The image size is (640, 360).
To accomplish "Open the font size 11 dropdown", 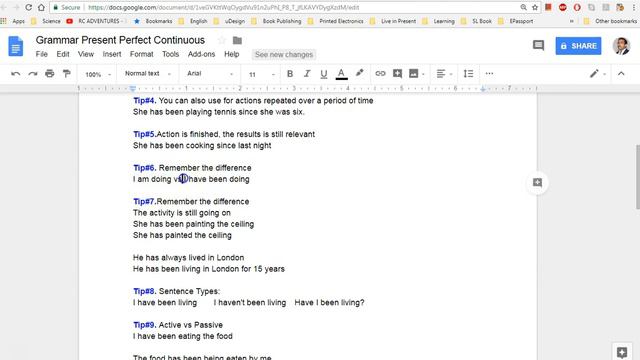I will coord(261,74).
